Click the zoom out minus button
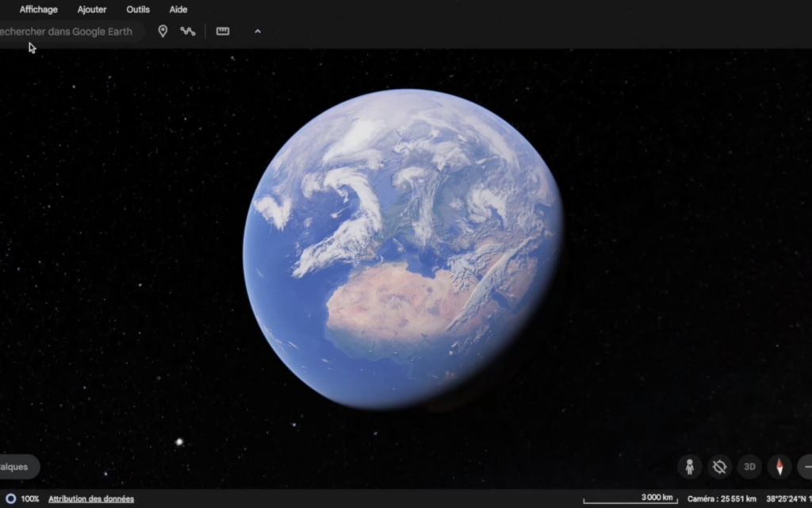The width and height of the screenshot is (812, 508). (806, 467)
